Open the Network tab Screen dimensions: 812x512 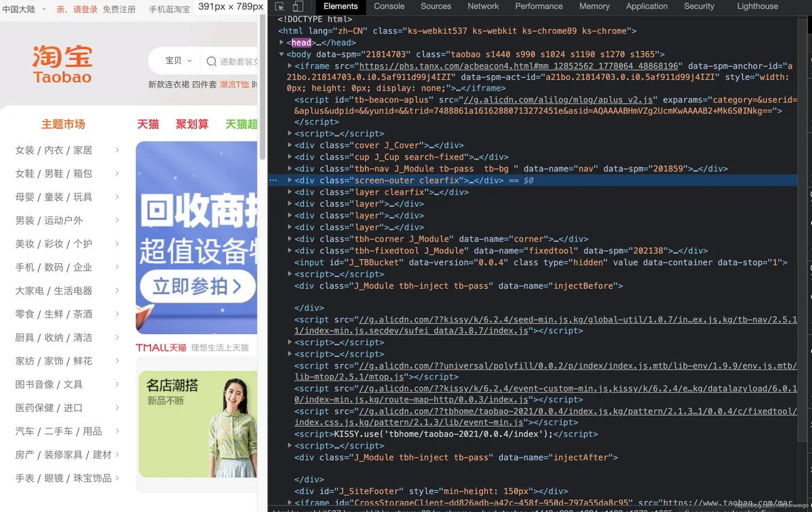tap(483, 6)
